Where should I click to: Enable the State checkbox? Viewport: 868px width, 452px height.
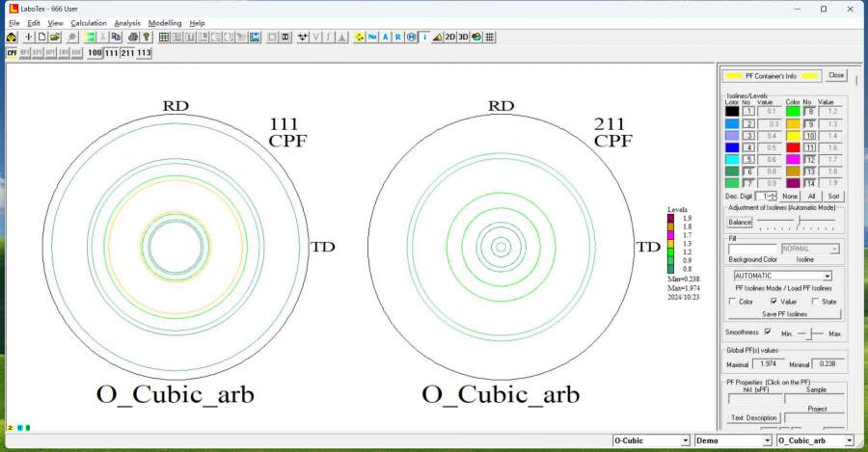(x=815, y=302)
